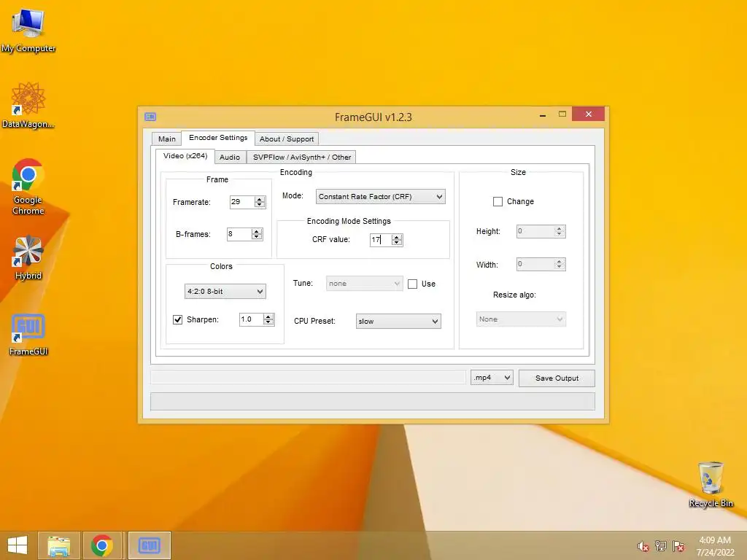Decrease the Framerate stepper value
747x560 pixels.
point(260,205)
